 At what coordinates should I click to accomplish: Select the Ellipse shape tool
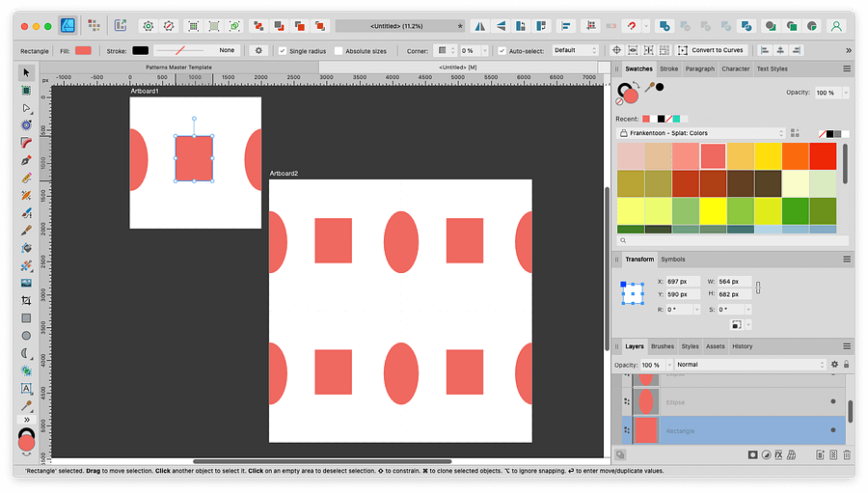26,336
